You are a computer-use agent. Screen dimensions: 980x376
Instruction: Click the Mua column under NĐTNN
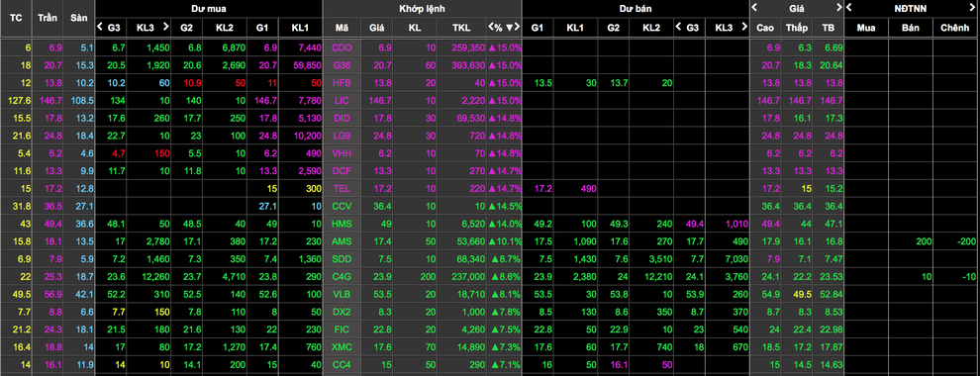(866, 28)
